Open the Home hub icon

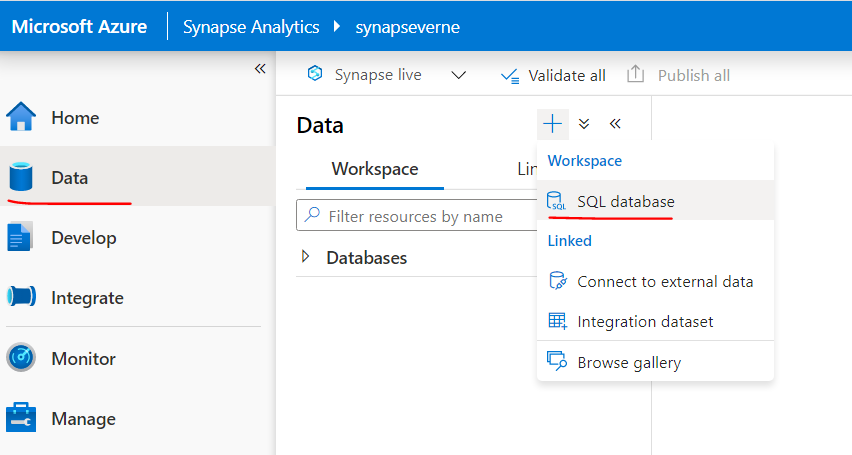[x=21, y=117]
